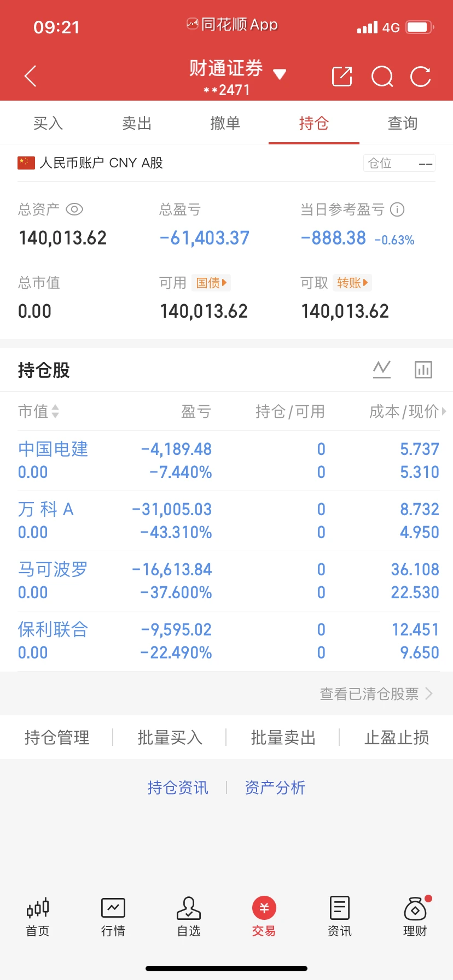Switch to the 卖出 tab
Image resolution: width=453 pixels, height=980 pixels.
pyautogui.click(x=137, y=123)
